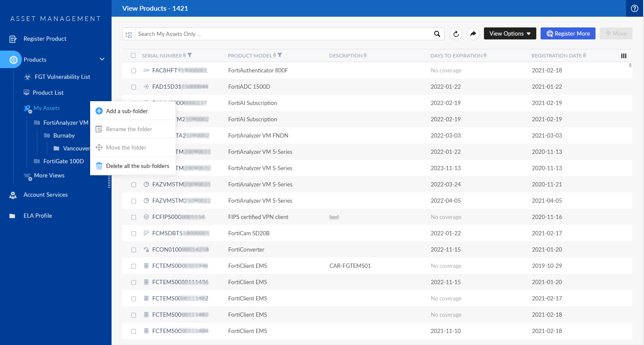
Task: Collapse the Products section chevron
Action: click(x=102, y=60)
